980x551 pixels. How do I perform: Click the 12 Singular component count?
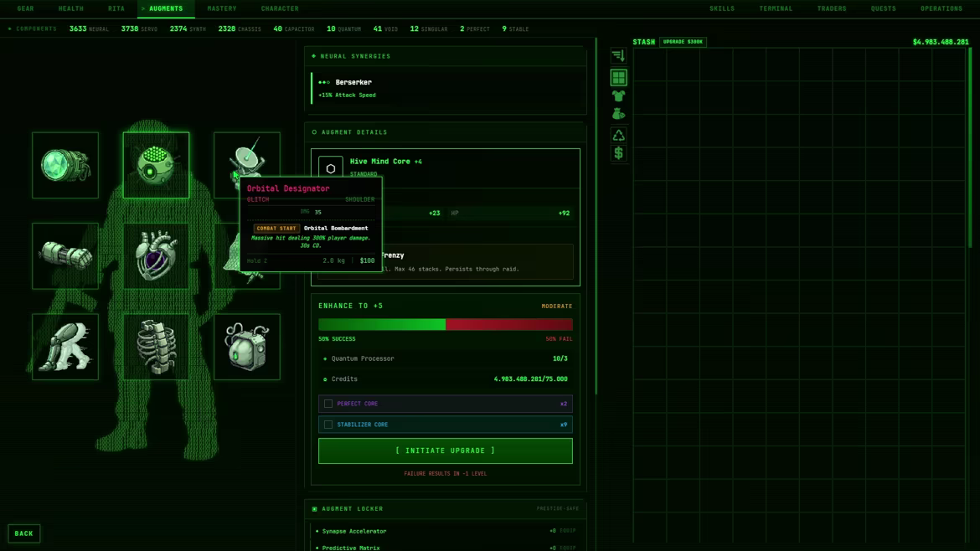[x=429, y=28]
